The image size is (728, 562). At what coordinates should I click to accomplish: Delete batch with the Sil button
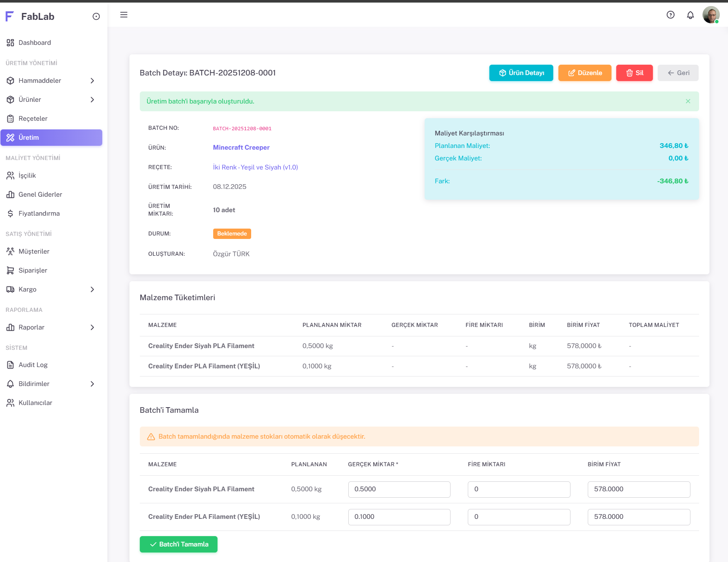pyautogui.click(x=634, y=73)
